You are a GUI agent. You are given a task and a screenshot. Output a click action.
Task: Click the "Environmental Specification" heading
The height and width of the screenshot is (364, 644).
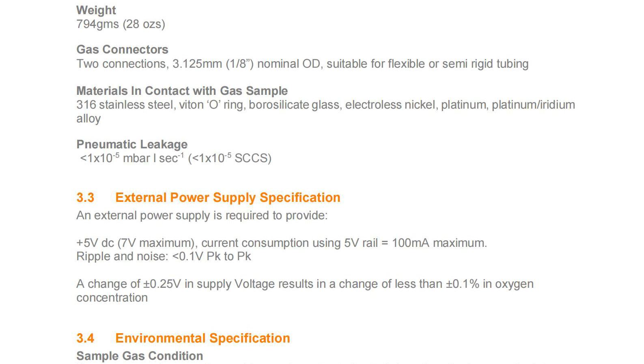coord(202,338)
